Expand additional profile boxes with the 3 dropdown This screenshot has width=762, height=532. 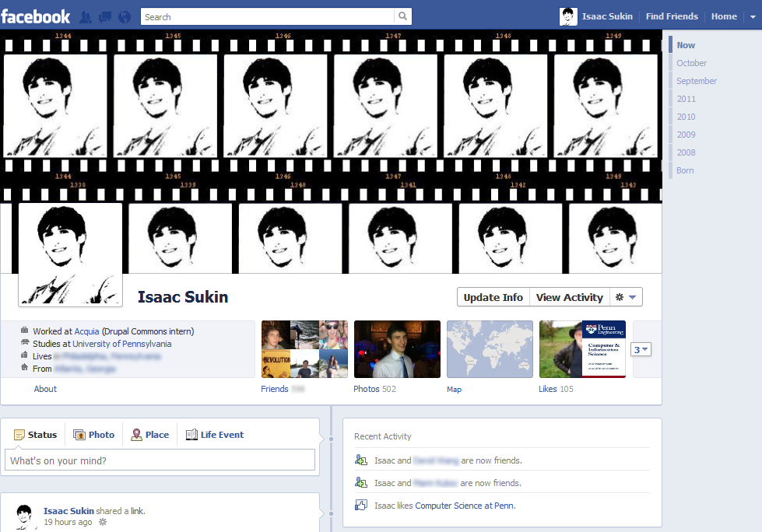[x=640, y=349]
